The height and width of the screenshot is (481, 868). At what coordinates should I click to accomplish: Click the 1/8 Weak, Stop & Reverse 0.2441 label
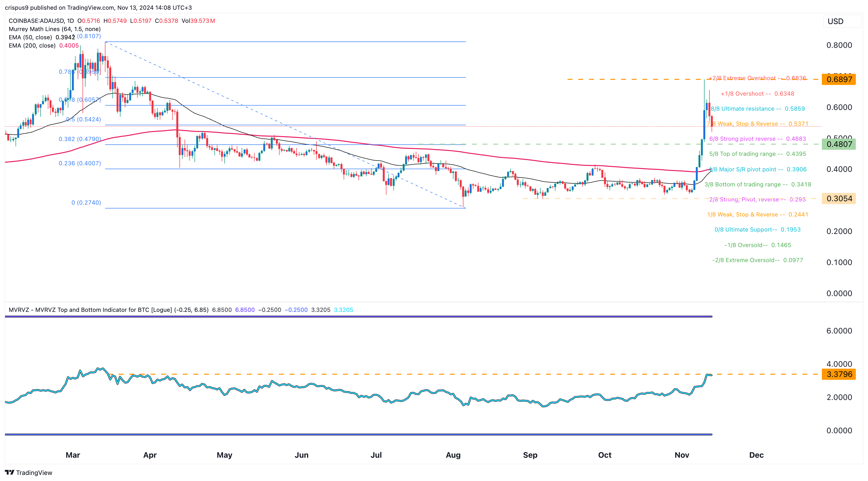(757, 215)
